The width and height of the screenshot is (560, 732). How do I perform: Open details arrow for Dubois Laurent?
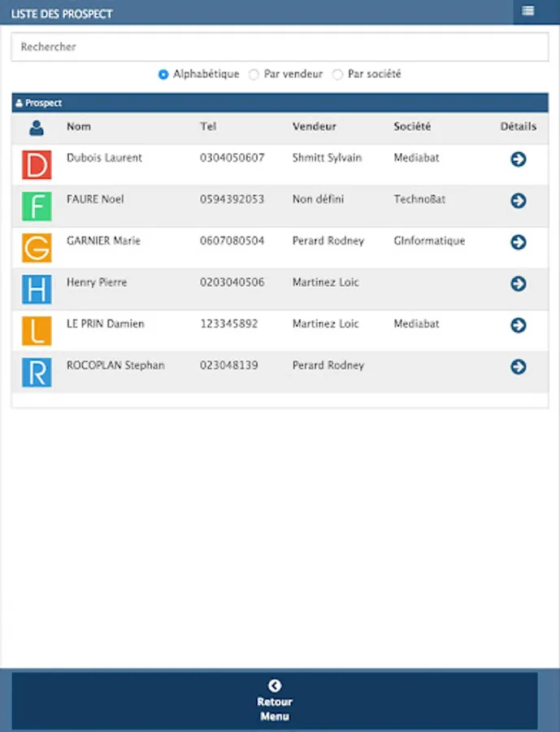click(x=518, y=159)
